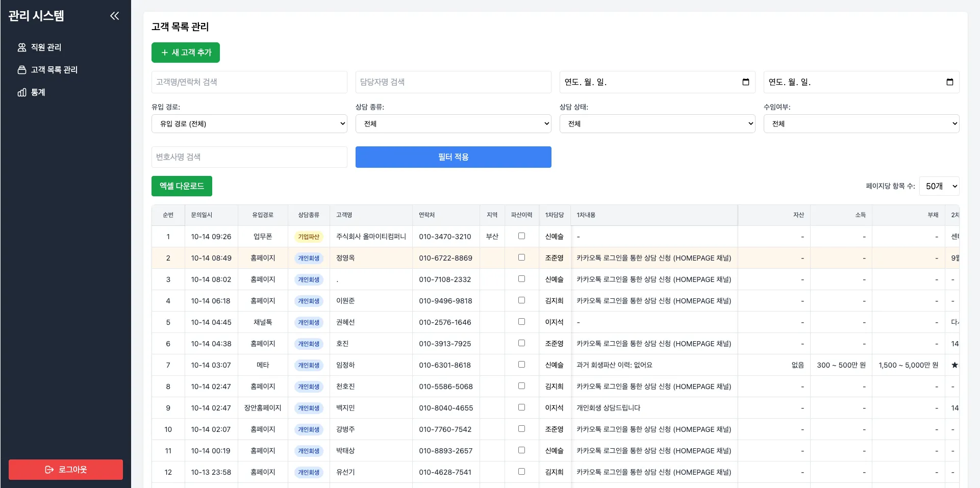Image resolution: width=980 pixels, height=488 pixels.
Task: Change the 페이지당 항목 수 dropdown from 50개
Action: 939,186
